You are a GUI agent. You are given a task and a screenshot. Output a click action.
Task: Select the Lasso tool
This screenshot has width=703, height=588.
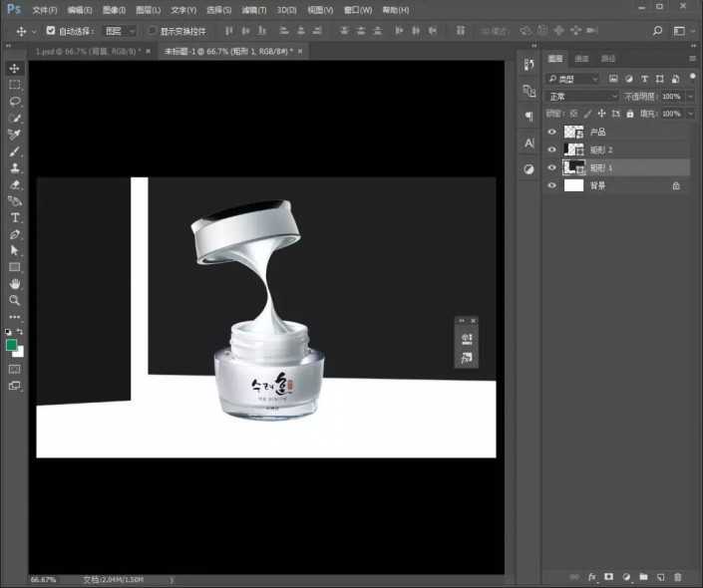pos(15,102)
